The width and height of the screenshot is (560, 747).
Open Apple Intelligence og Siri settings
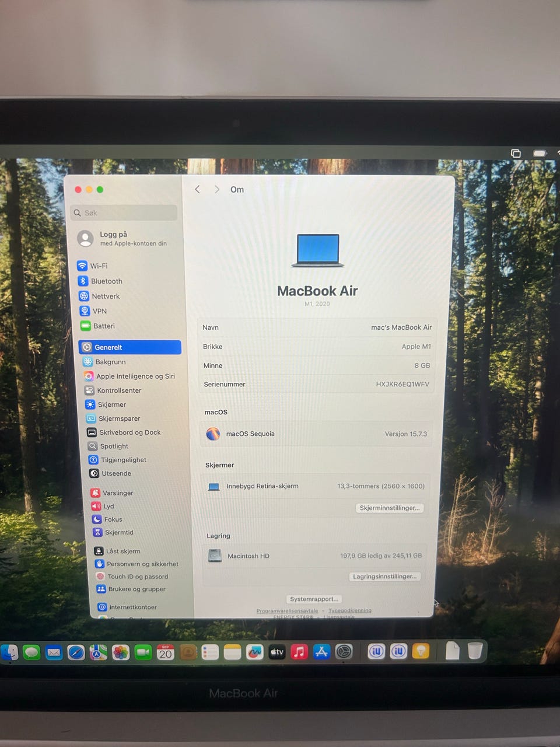click(x=129, y=376)
